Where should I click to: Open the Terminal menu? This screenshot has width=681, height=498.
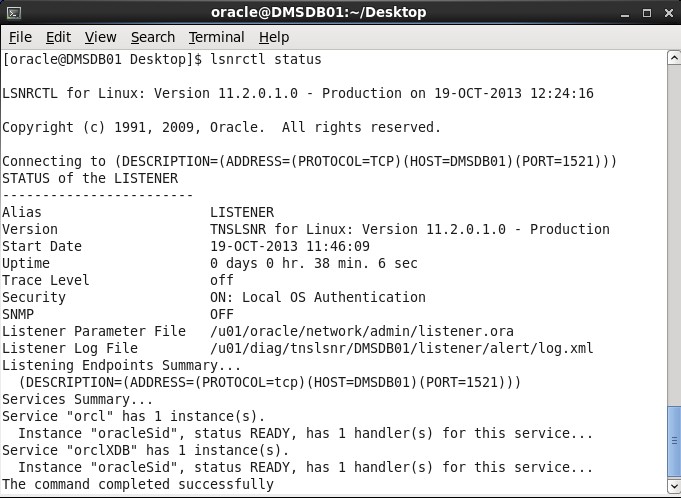[216, 37]
